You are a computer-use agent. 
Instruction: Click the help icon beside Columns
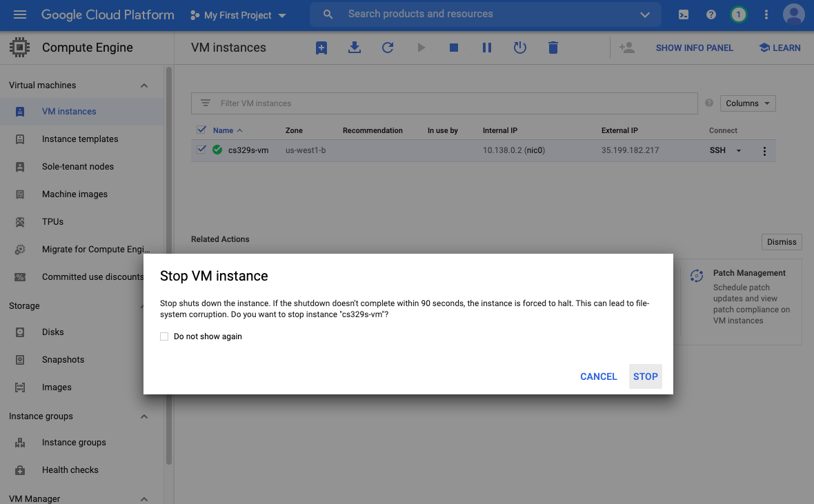709,103
